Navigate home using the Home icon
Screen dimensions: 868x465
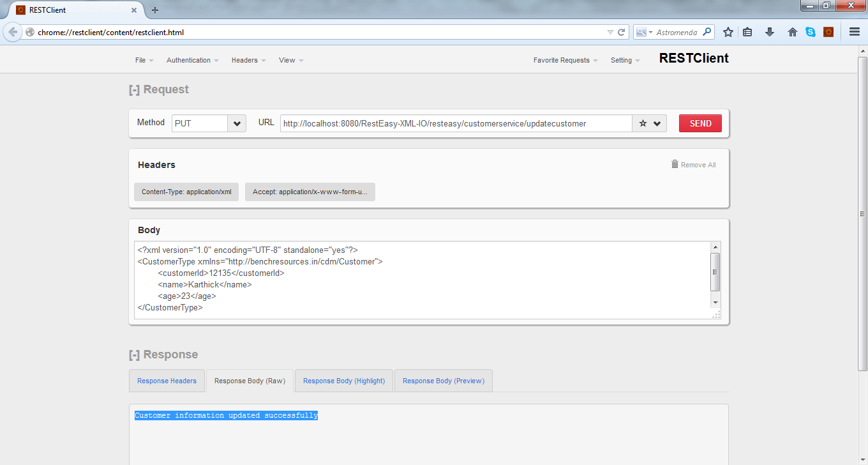pyautogui.click(x=792, y=31)
